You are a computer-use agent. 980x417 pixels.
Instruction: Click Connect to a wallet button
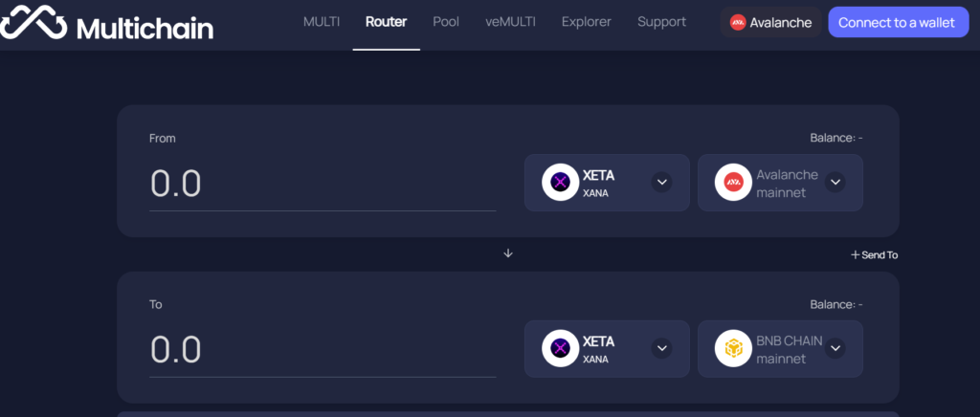point(898,22)
